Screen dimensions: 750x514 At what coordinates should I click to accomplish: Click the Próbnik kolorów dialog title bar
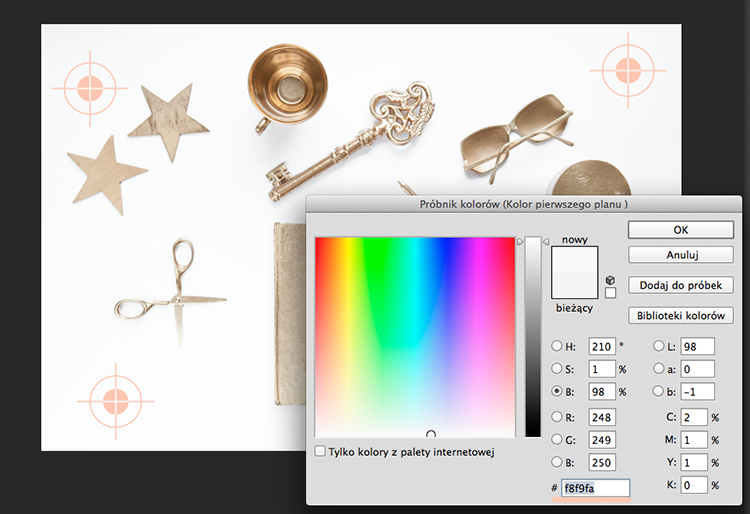coord(524,204)
